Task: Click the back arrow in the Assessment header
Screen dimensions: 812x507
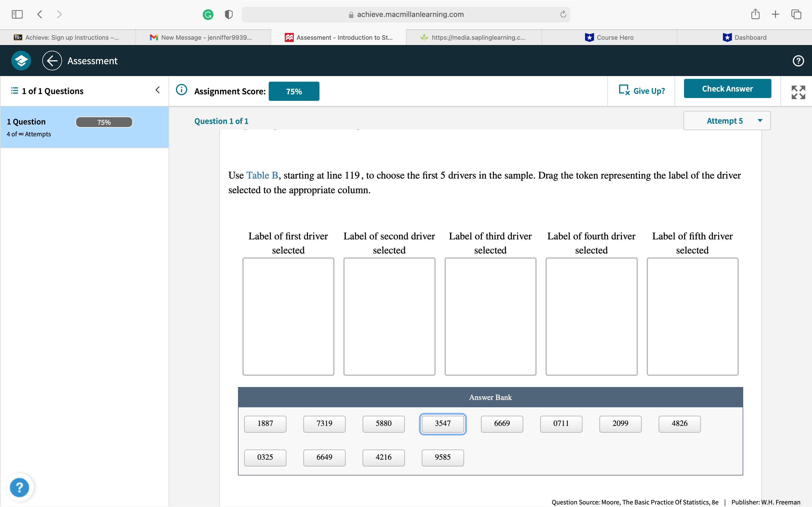Action: click(52, 60)
